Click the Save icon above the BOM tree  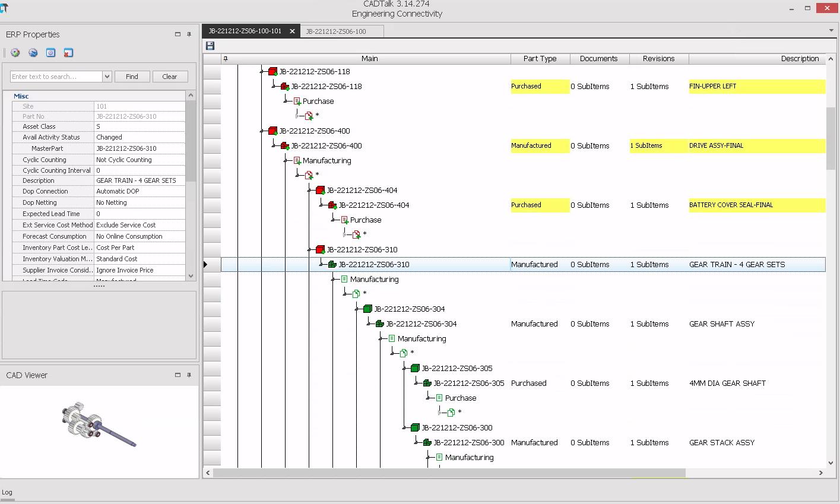click(x=210, y=46)
